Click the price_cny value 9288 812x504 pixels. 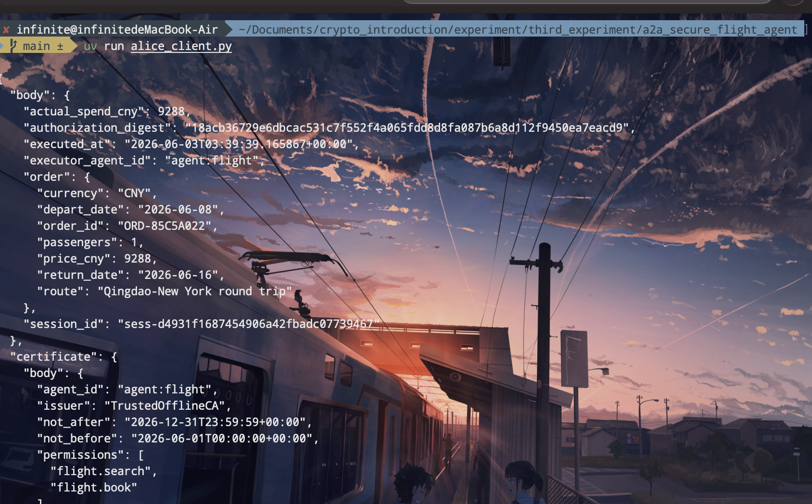[x=138, y=259]
